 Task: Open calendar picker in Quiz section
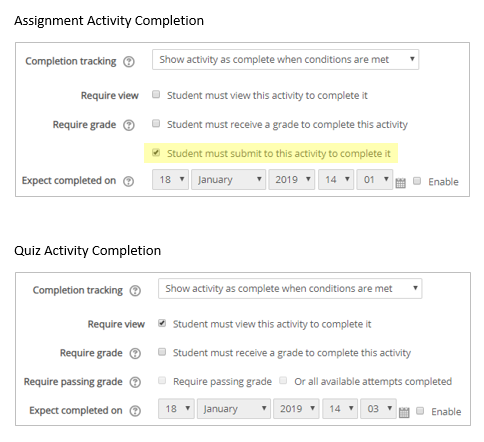point(404,412)
